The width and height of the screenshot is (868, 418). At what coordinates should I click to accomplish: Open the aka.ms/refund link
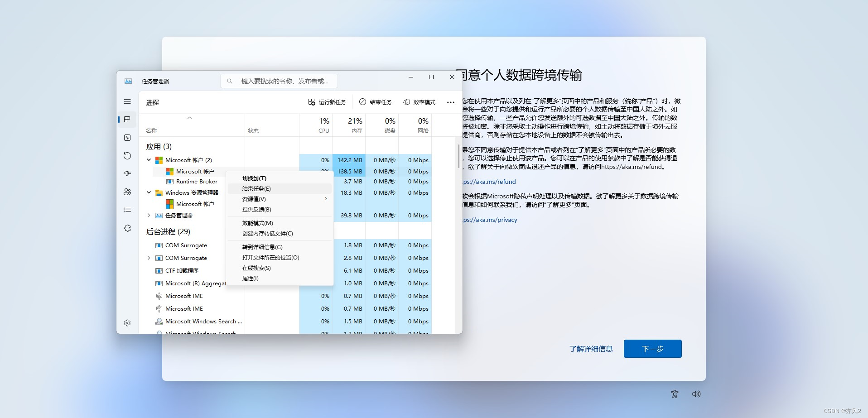489,182
